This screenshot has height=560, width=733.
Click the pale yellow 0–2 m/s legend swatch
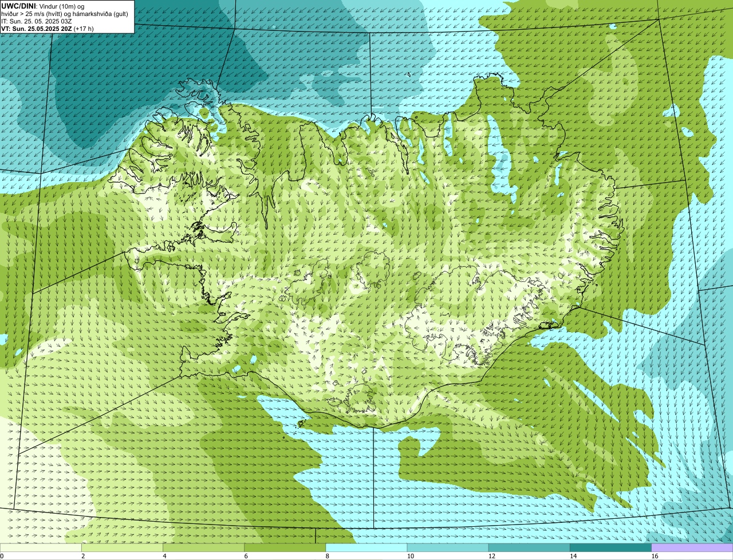41,547
